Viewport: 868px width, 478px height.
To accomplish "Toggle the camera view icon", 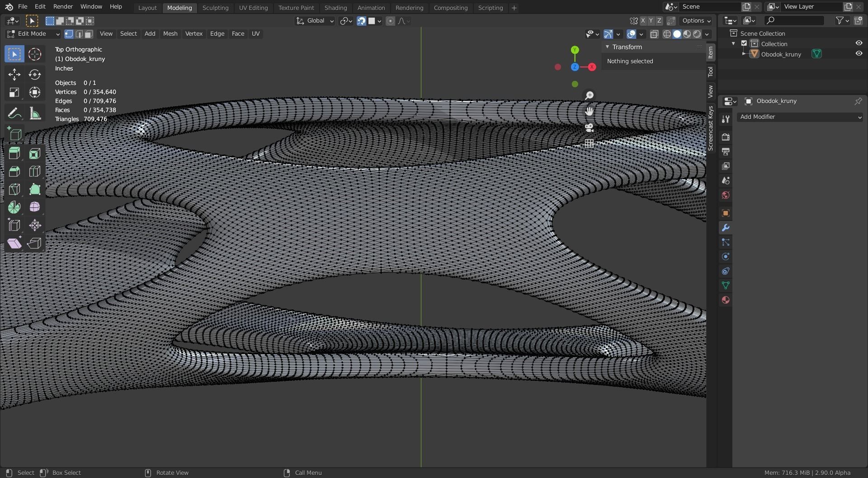I will coord(589,127).
